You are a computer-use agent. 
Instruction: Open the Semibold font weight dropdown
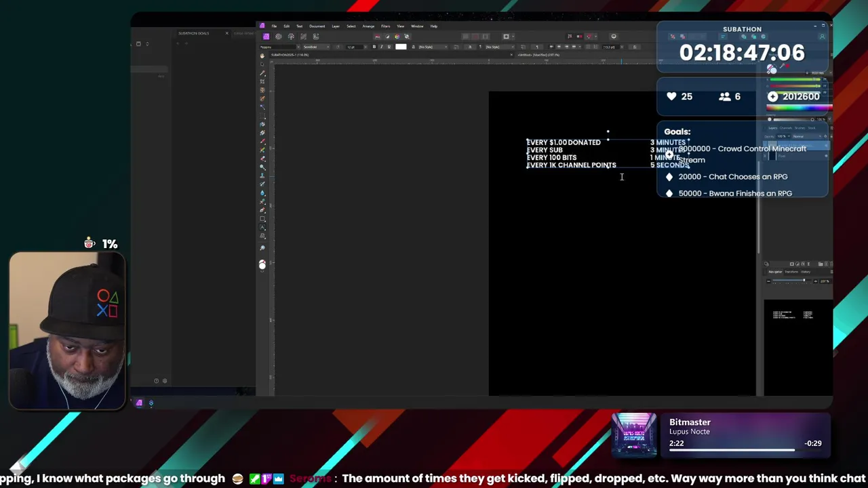(316, 47)
